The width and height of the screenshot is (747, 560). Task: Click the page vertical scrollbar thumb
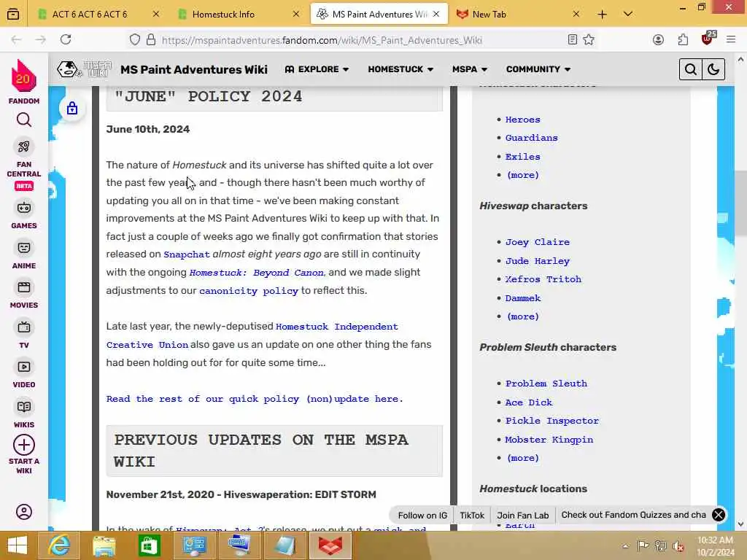coord(740,203)
